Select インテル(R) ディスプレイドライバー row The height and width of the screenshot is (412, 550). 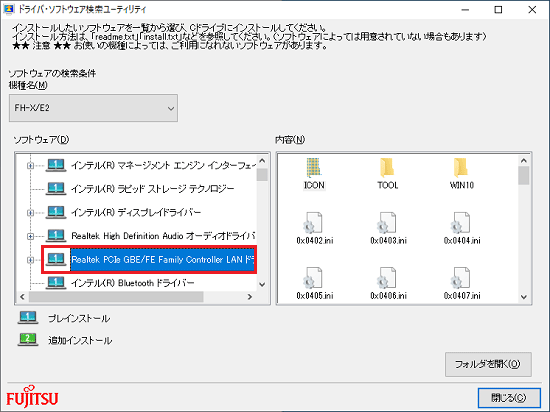(136, 212)
